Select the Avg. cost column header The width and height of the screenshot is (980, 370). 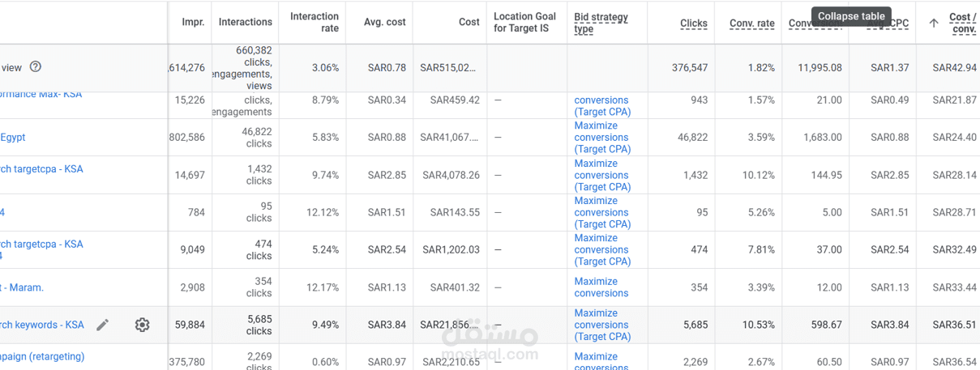tap(385, 23)
